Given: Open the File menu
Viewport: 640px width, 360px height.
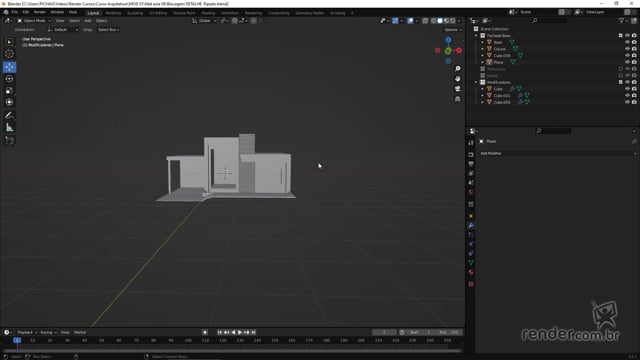Looking at the screenshot, I should [x=15, y=12].
